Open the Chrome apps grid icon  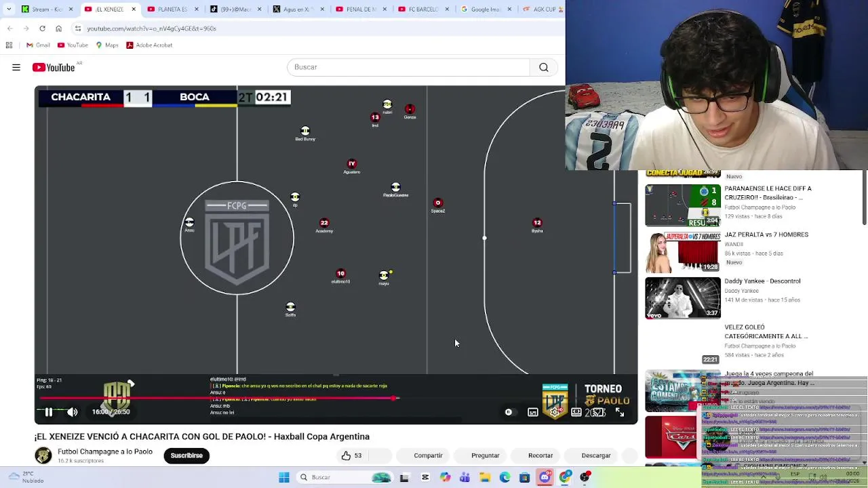(9, 45)
